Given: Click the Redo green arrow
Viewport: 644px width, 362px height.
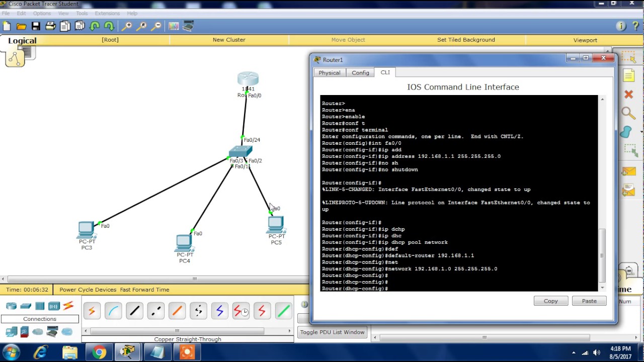Looking at the screenshot, I should [109, 26].
